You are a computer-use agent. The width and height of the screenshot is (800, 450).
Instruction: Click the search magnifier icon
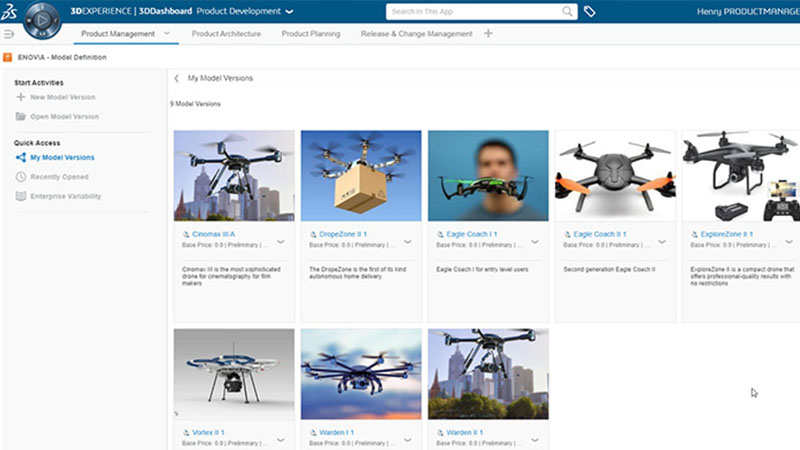pos(567,11)
